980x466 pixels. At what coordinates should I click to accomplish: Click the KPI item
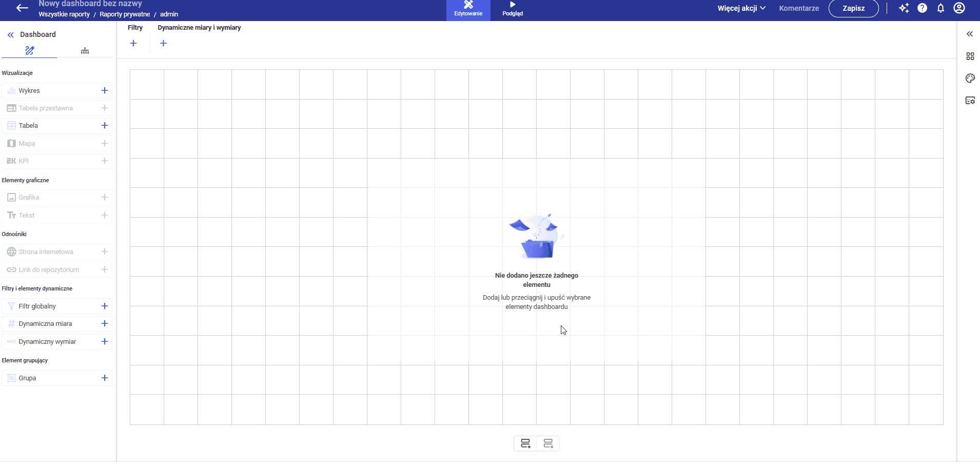click(x=57, y=161)
